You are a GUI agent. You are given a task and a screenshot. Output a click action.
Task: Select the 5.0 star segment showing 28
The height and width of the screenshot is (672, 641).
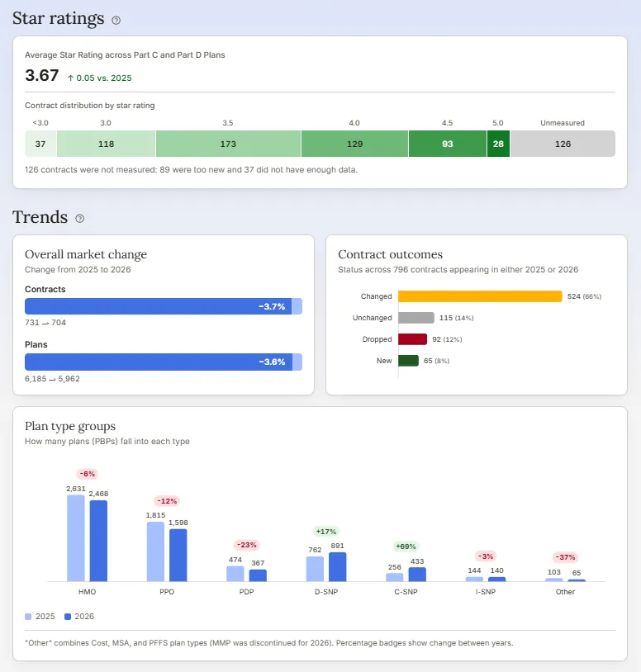pyautogui.click(x=498, y=144)
